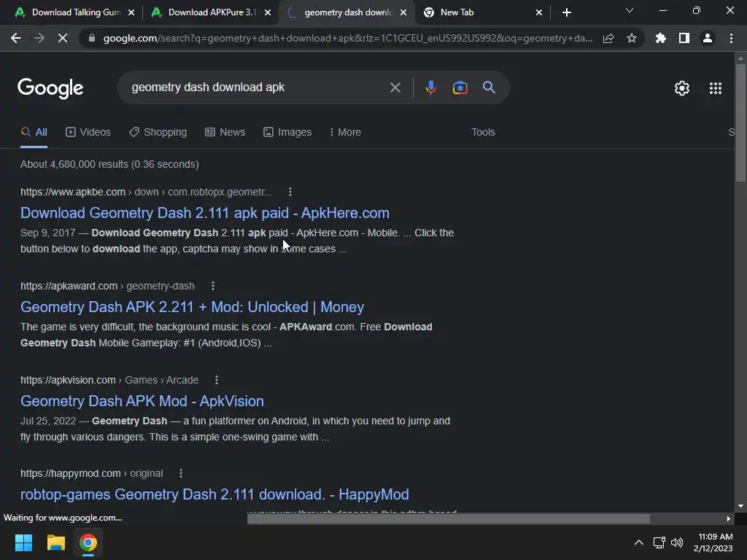Select the All results filter
Screen dimensions: 747x560
(x=34, y=133)
